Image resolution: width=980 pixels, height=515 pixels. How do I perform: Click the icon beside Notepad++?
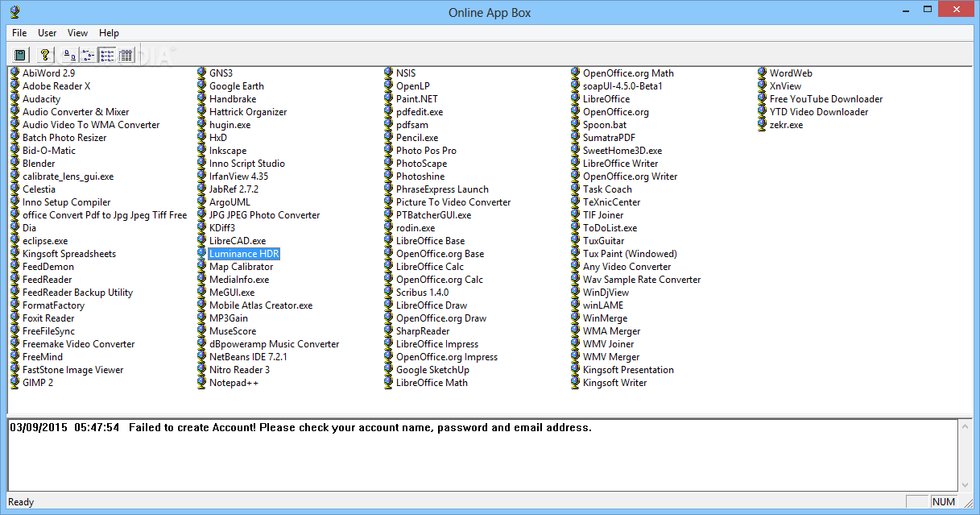click(x=201, y=383)
